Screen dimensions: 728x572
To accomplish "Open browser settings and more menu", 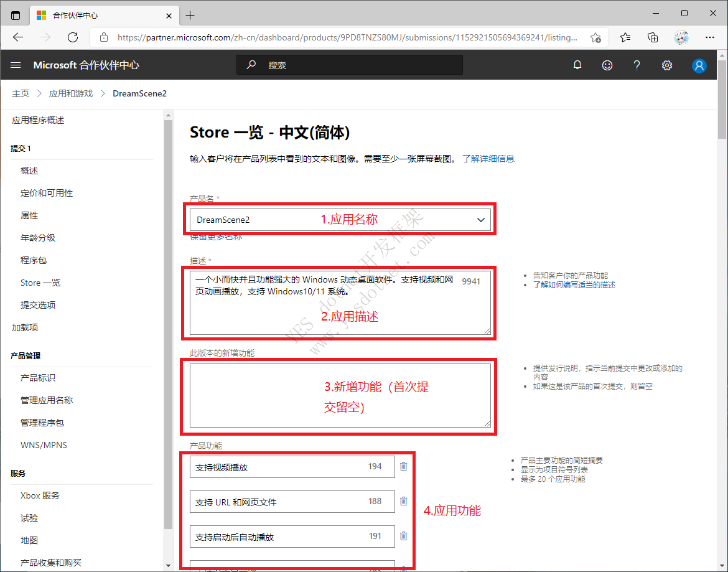I will point(709,37).
